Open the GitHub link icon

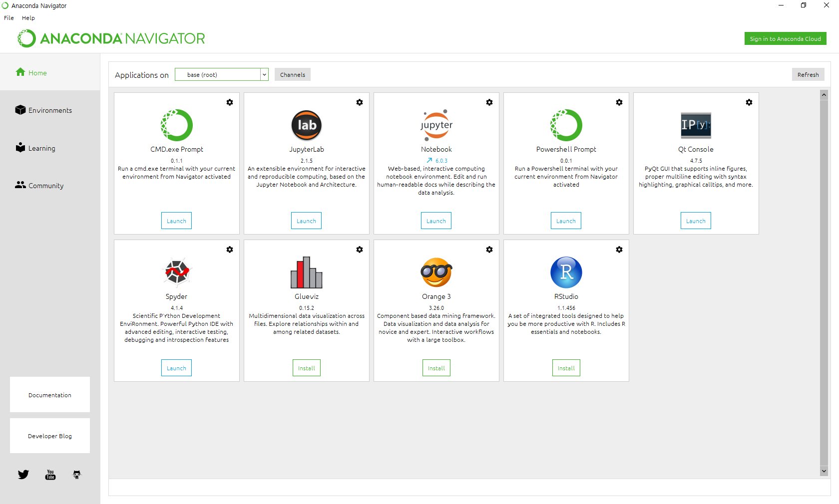tap(77, 475)
